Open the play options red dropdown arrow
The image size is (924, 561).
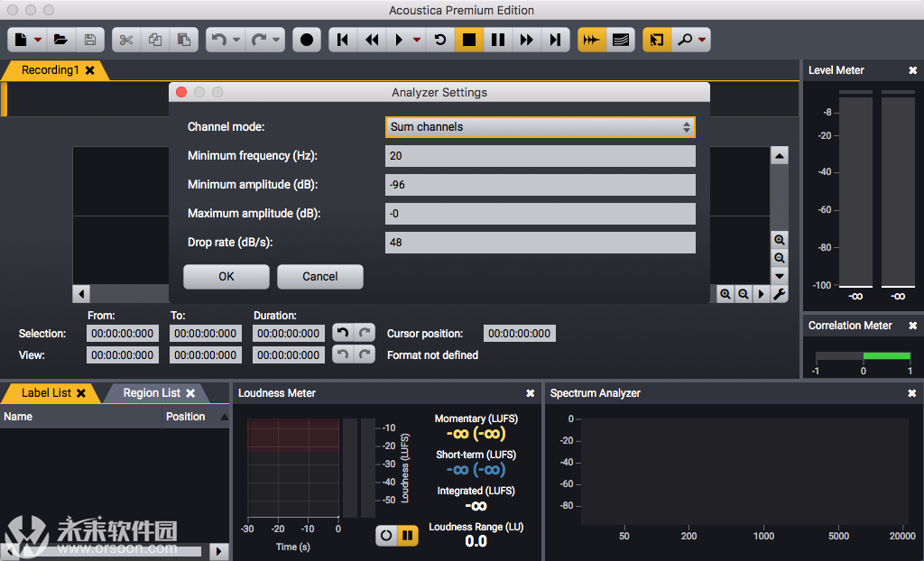417,40
